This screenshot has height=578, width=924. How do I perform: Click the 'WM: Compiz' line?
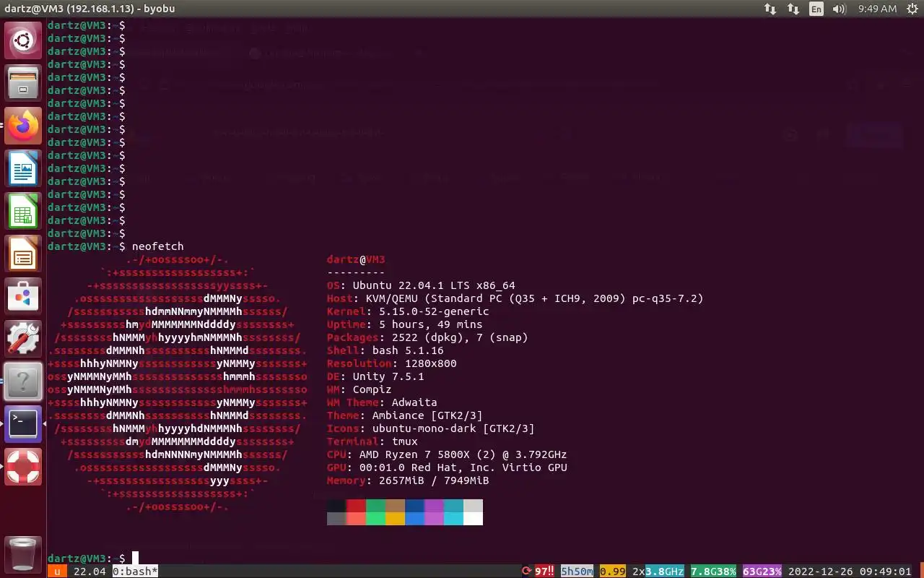(359, 389)
